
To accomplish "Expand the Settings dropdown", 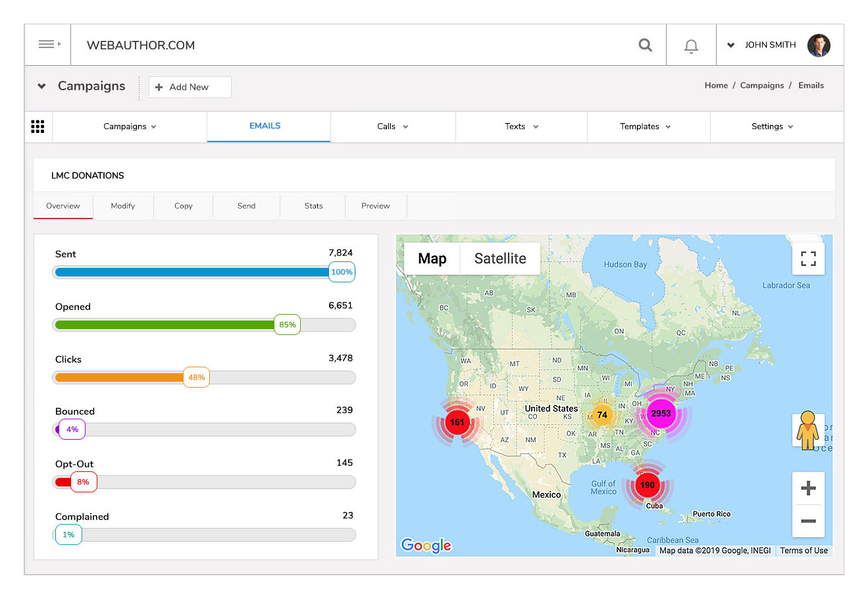I will (772, 126).
